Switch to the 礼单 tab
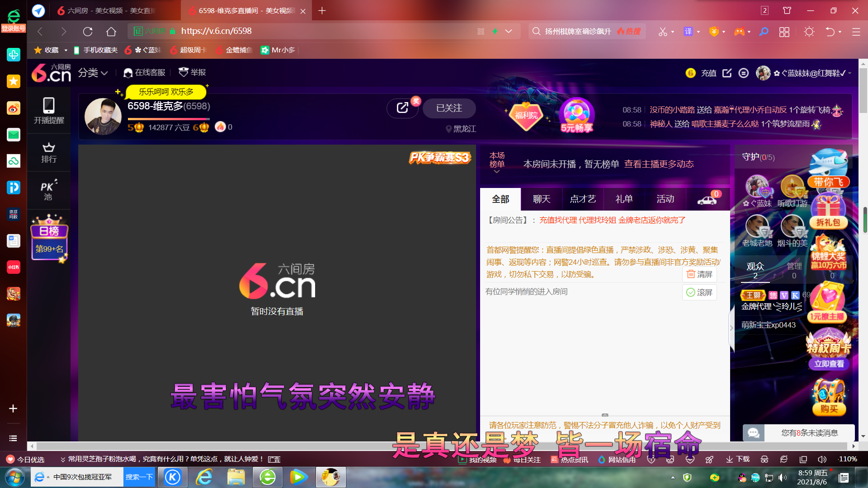868x488 pixels. coord(624,199)
